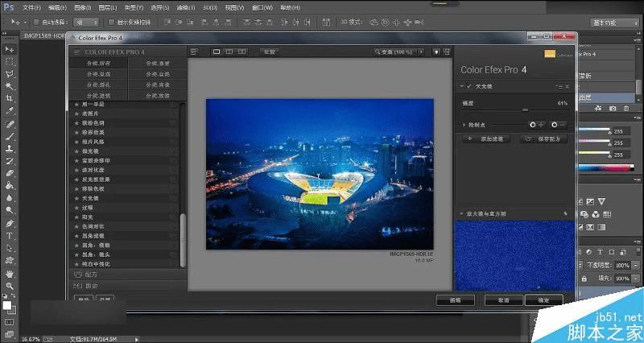644x343 pixels.
Task: Open the 基本功能 workspace dropdown
Action: point(614,23)
